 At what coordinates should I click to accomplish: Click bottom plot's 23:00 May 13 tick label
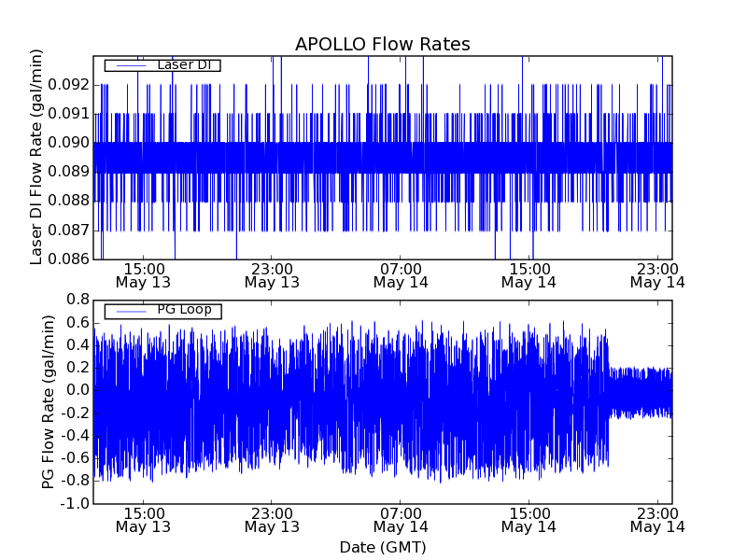272,520
